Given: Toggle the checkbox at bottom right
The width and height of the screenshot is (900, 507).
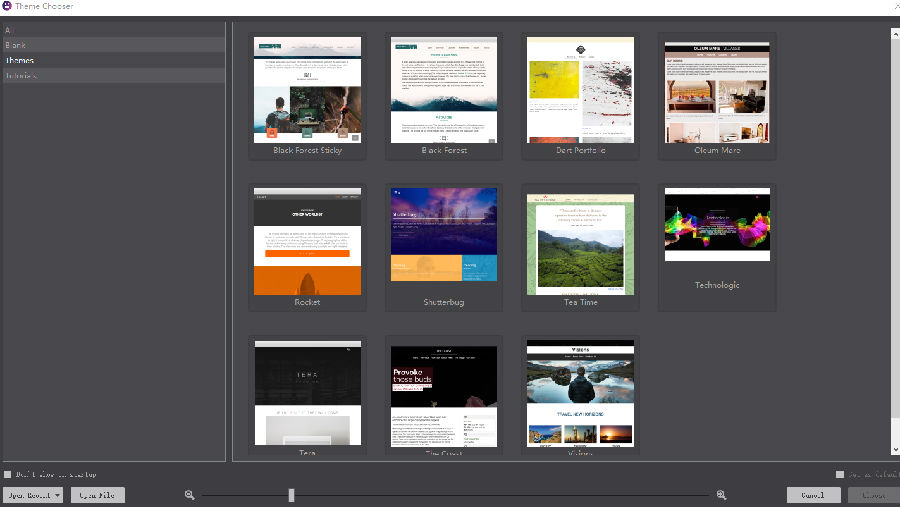Looking at the screenshot, I should (838, 474).
